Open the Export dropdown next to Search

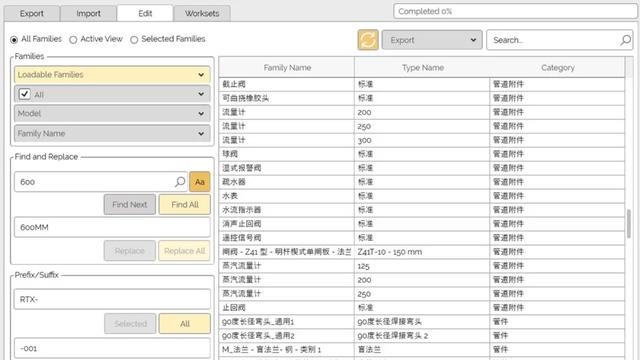tap(432, 40)
